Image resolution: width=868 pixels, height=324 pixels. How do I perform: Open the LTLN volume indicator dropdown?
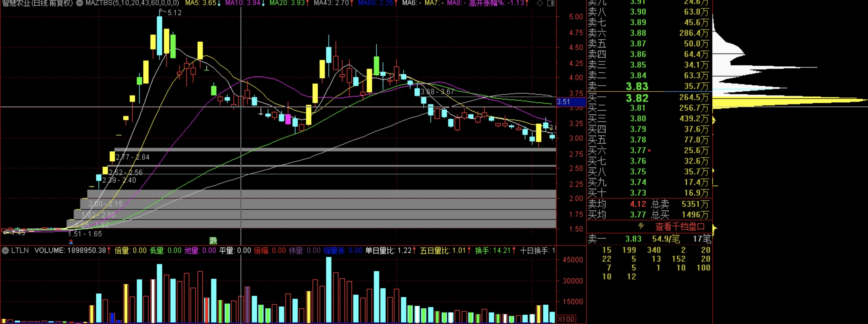(6, 250)
